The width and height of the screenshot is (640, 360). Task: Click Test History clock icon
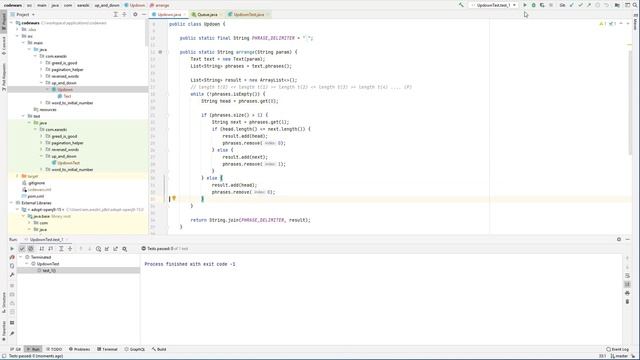pos(98,248)
